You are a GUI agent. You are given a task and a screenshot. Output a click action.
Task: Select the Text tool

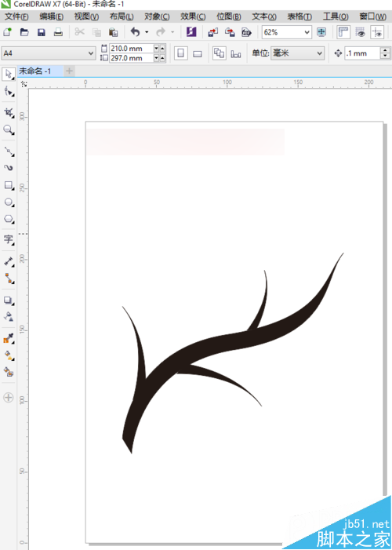[x=9, y=240]
